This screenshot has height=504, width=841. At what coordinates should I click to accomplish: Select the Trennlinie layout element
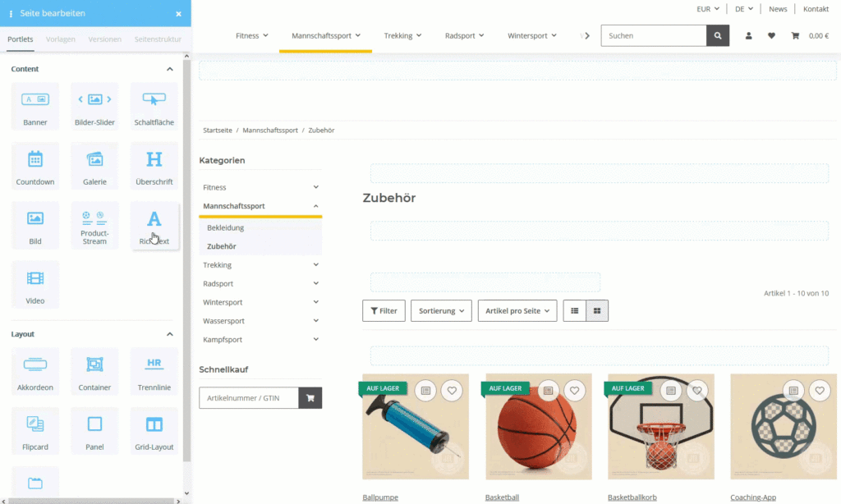154,371
